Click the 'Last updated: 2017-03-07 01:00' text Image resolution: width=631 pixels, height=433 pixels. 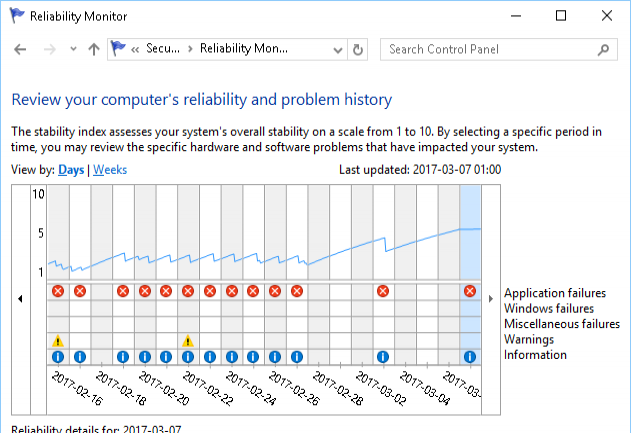(x=420, y=170)
